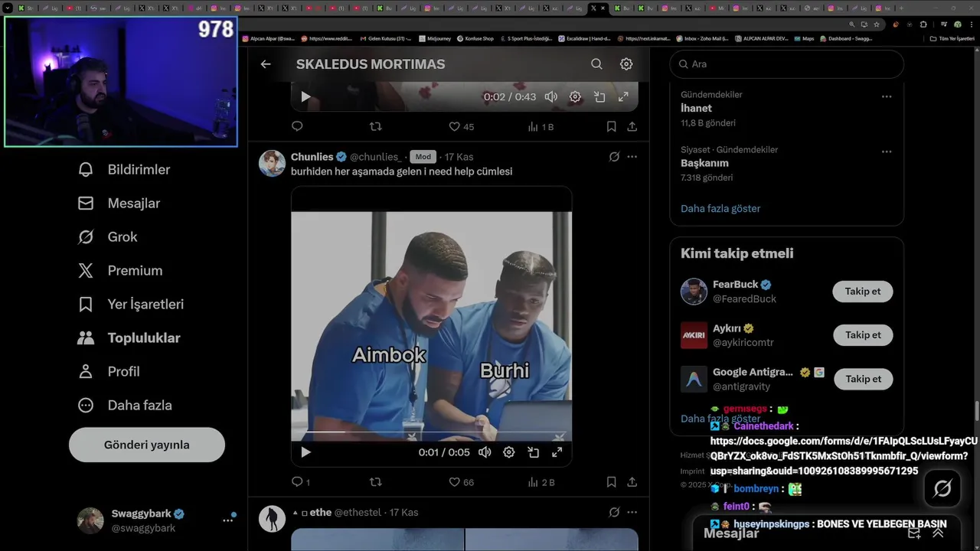Go back with the arrow beside SKALEDUS MORTIMAS
Viewport: 980px width, 551px height.
coord(266,64)
